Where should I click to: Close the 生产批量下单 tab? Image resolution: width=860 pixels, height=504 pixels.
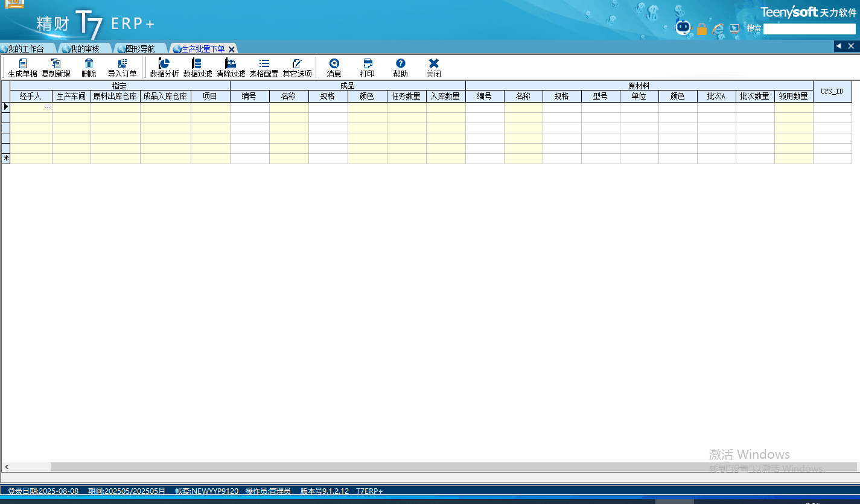[231, 49]
